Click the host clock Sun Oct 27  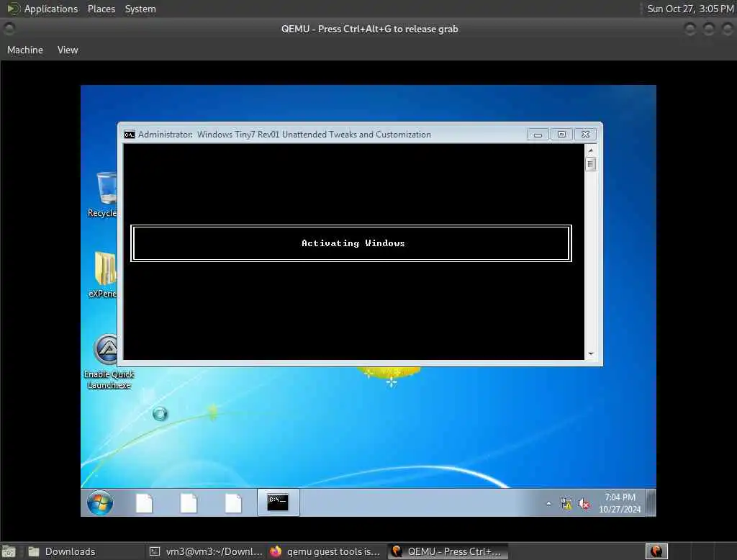coord(690,9)
